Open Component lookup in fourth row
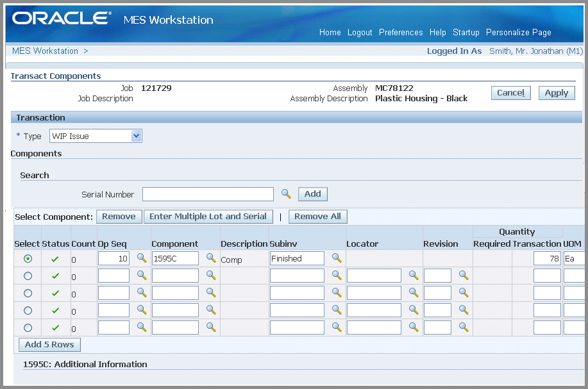 click(x=211, y=310)
